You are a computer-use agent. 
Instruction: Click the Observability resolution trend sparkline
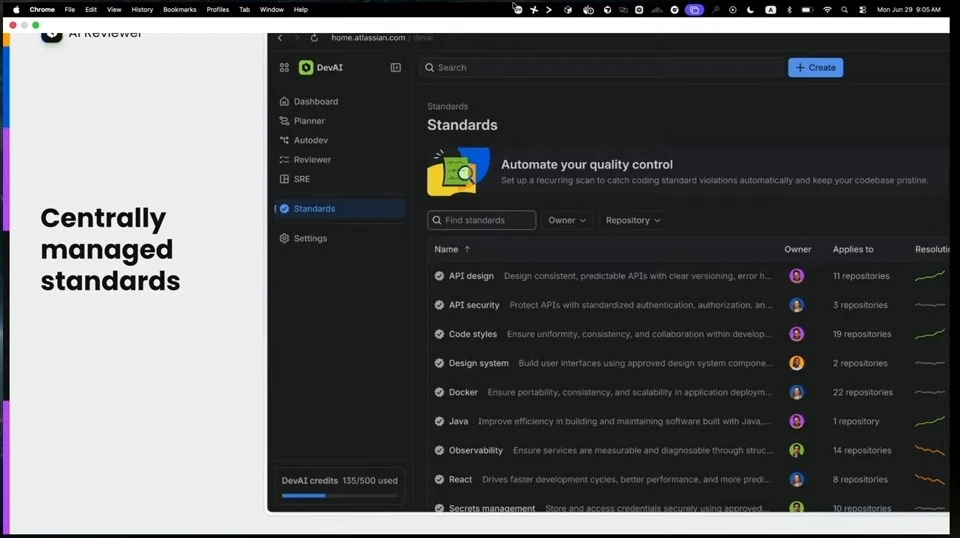[x=930, y=450]
